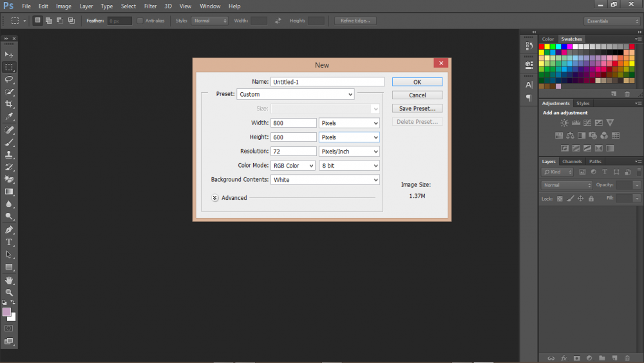The image size is (644, 363).
Task: Open the Window menu
Action: click(210, 6)
